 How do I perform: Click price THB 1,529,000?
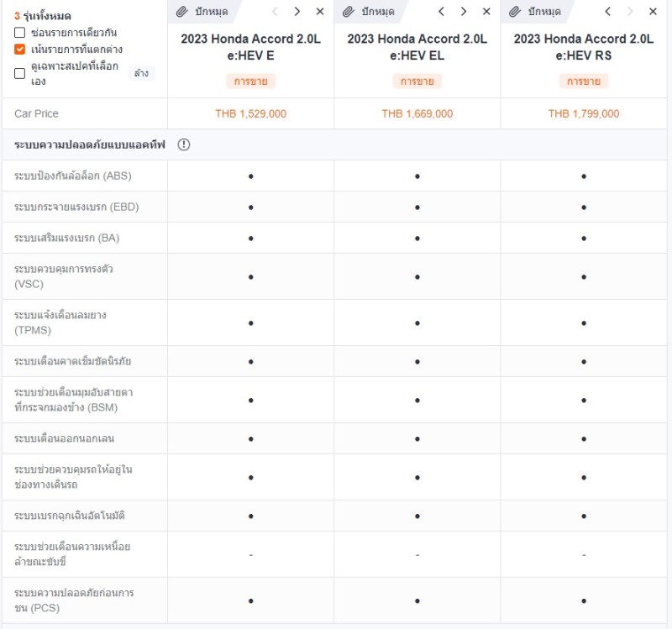click(x=250, y=113)
